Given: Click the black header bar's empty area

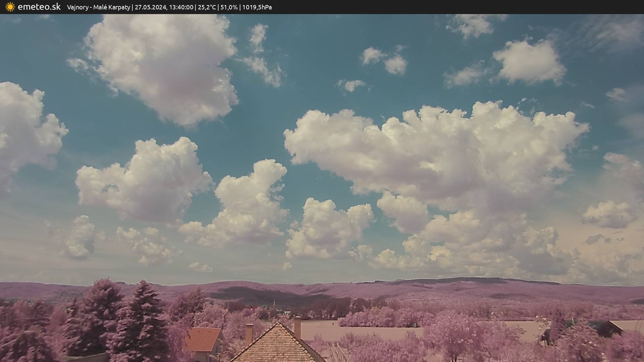Looking at the screenshot, I should 470,7.
